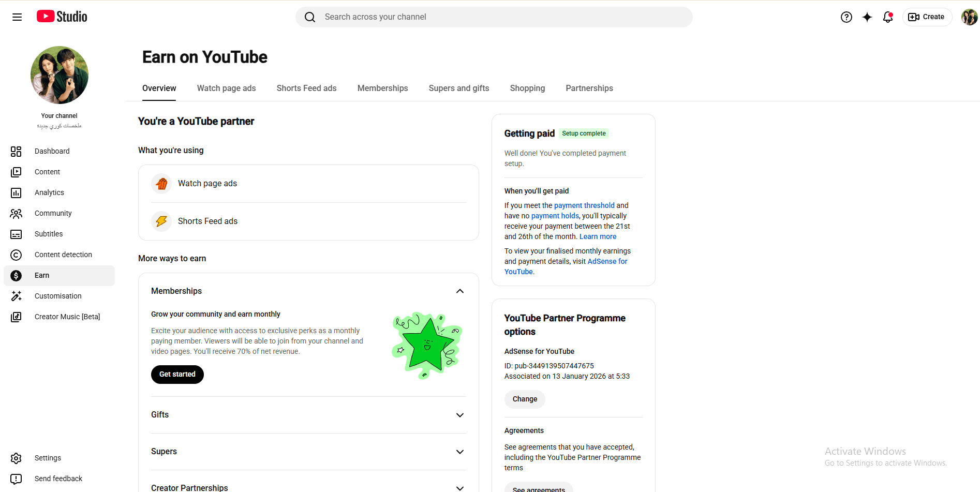
Task: Open the notifications bell
Action: [x=888, y=17]
